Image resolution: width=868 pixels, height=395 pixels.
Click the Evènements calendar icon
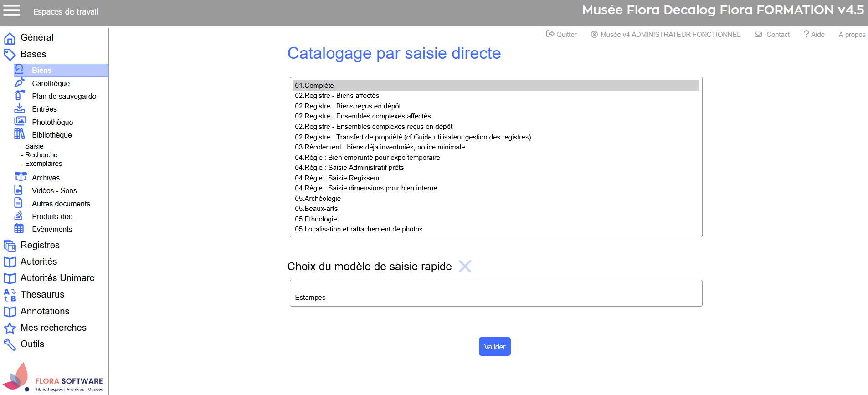(19, 229)
